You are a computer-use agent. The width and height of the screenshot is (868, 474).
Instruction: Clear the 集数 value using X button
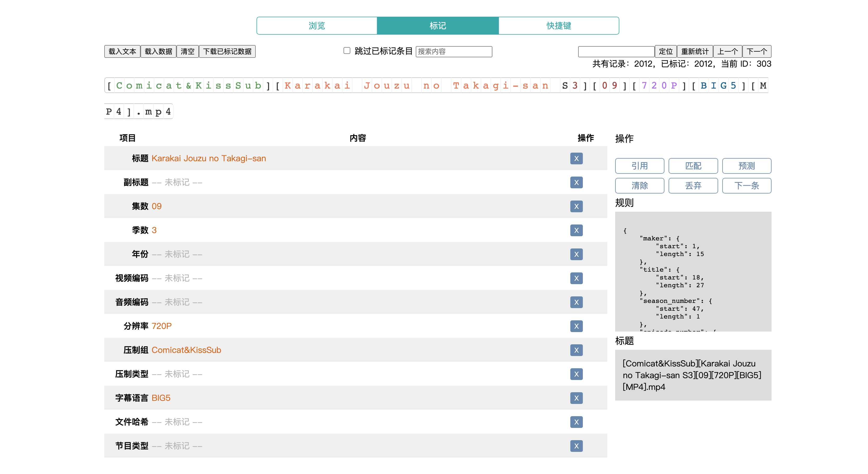pos(576,206)
